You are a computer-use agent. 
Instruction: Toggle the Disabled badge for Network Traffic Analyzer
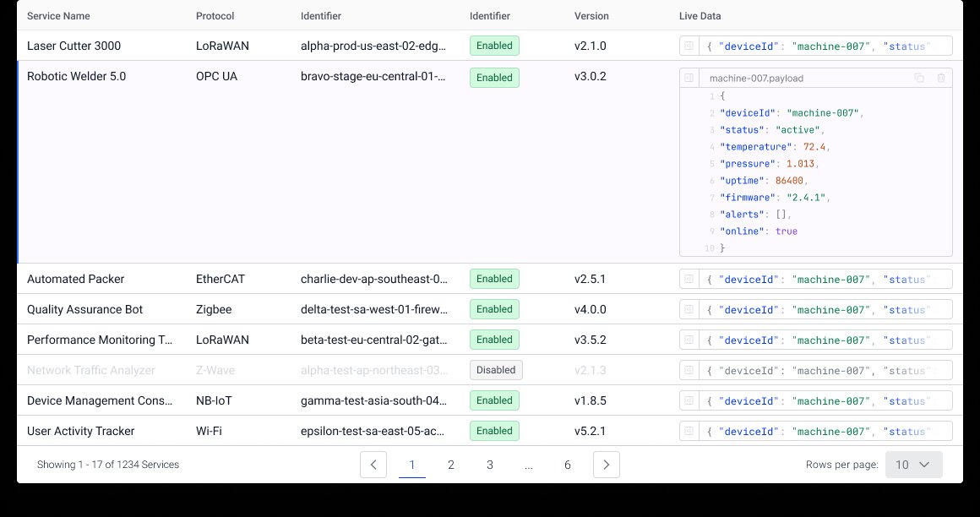[x=496, y=370]
